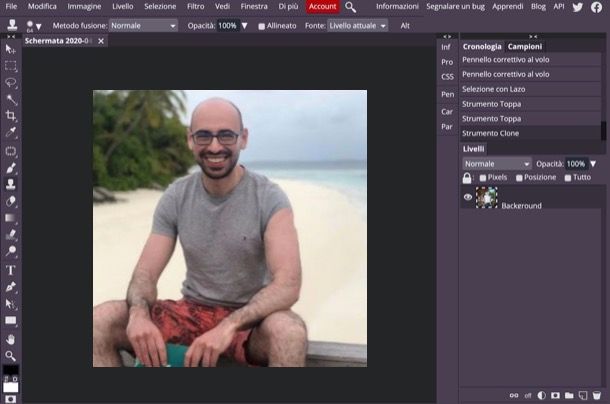The width and height of the screenshot is (610, 404).
Task: Select the Rectangle shape tool
Action: [x=11, y=320]
